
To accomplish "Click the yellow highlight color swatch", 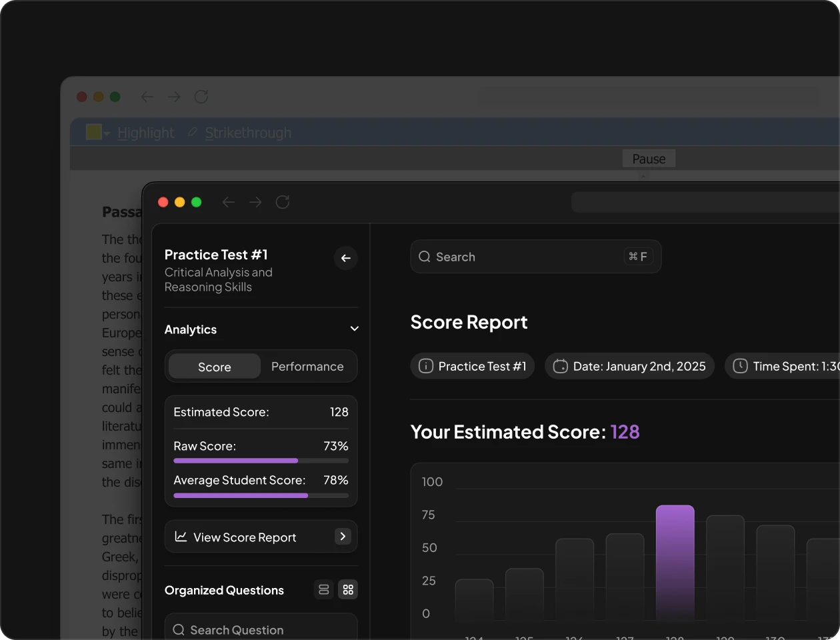I will click(x=93, y=132).
